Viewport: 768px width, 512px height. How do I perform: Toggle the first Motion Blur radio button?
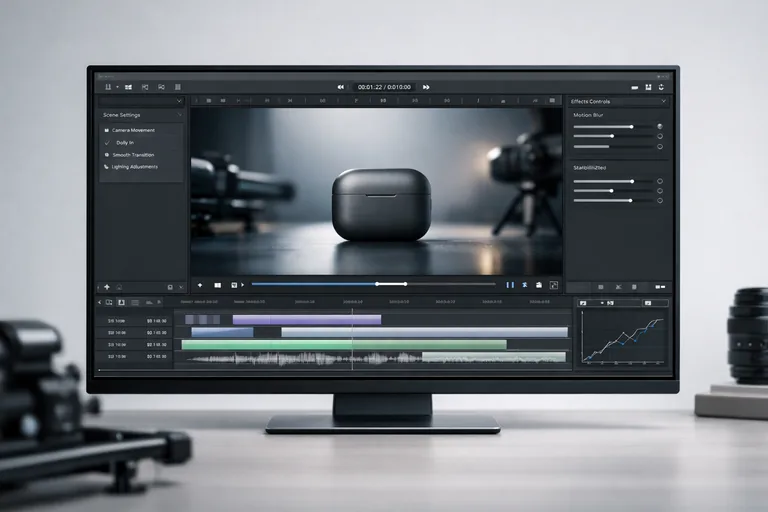click(x=659, y=126)
